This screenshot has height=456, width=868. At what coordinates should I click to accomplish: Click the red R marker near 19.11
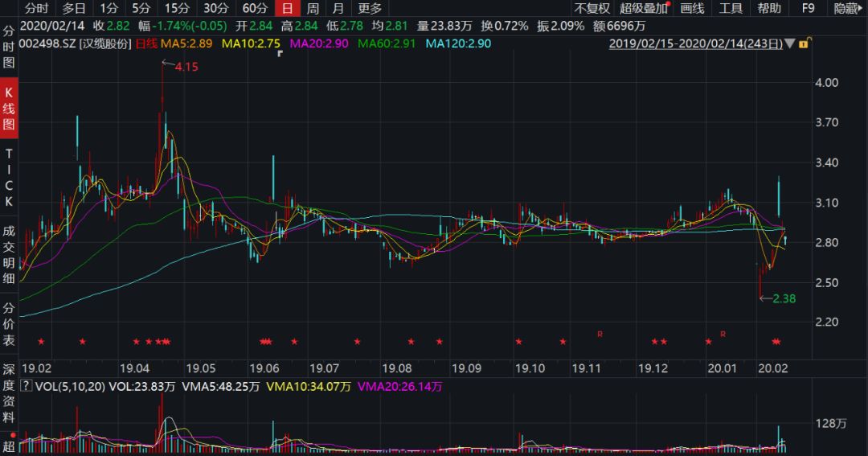[x=599, y=333]
